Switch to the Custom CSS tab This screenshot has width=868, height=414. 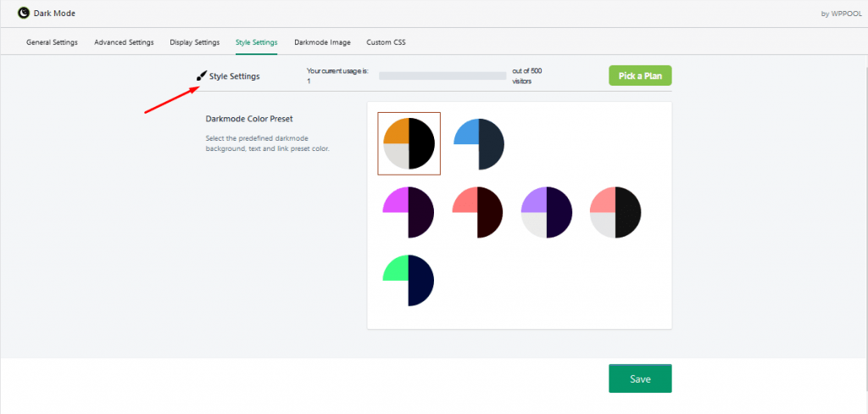(x=386, y=42)
